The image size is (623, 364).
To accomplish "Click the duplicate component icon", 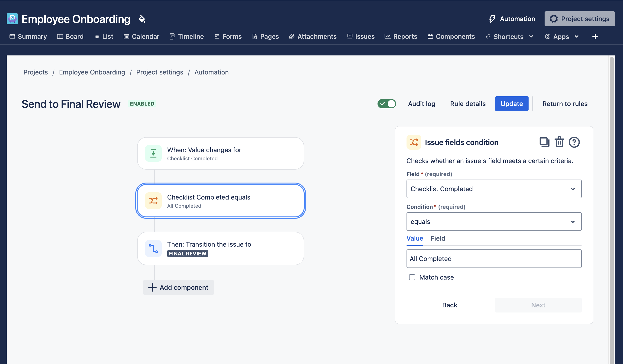I will tap(544, 142).
